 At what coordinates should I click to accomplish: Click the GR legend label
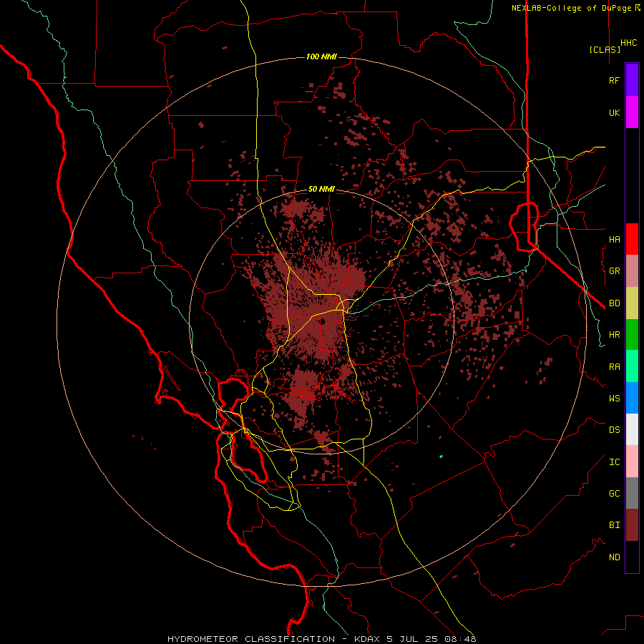615,271
